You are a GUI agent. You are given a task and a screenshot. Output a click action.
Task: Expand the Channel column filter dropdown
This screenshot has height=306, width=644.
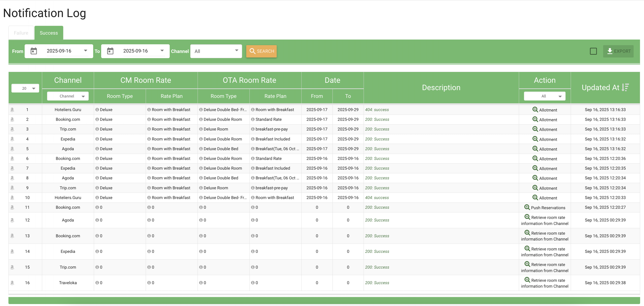coord(68,96)
